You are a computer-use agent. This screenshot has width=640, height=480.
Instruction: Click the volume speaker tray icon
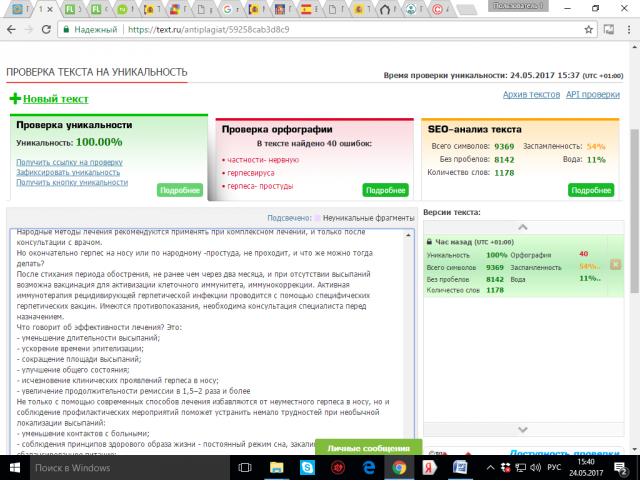point(535,468)
